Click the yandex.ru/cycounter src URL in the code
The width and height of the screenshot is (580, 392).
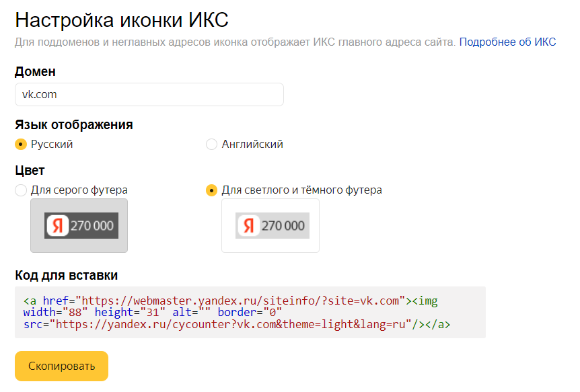click(230, 324)
